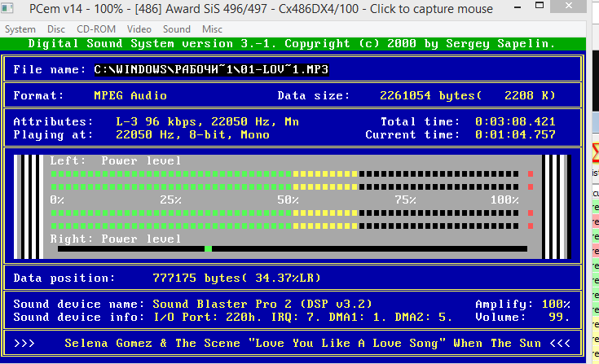Open the Disc menu
The height and width of the screenshot is (364, 599).
(x=55, y=29)
